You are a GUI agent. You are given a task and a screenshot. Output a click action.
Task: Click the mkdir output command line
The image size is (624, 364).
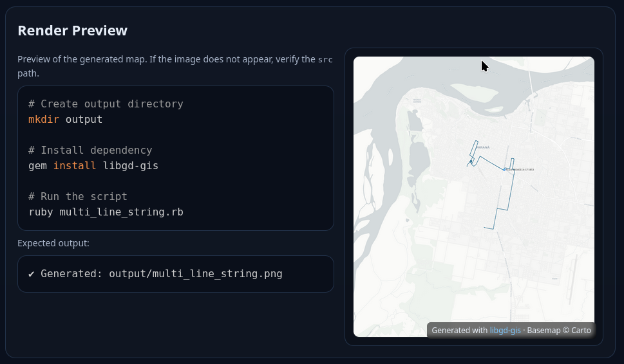pos(65,120)
